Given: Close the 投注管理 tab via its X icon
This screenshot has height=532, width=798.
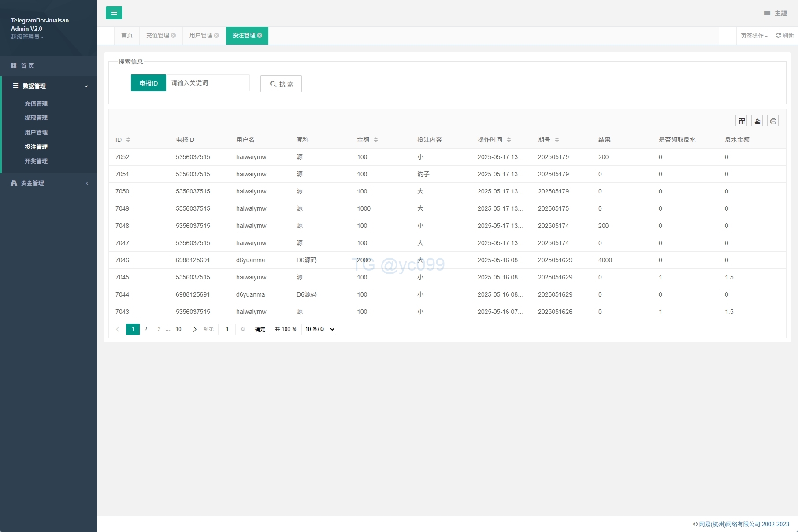Looking at the screenshot, I should click(260, 36).
